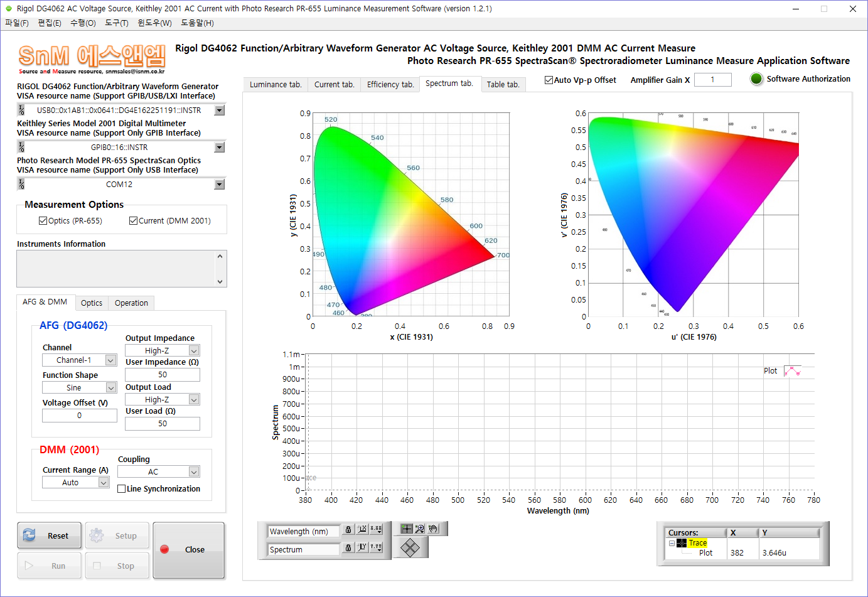Screen dimensions: 868x597
Task: Click the Reset button
Action: click(x=50, y=535)
